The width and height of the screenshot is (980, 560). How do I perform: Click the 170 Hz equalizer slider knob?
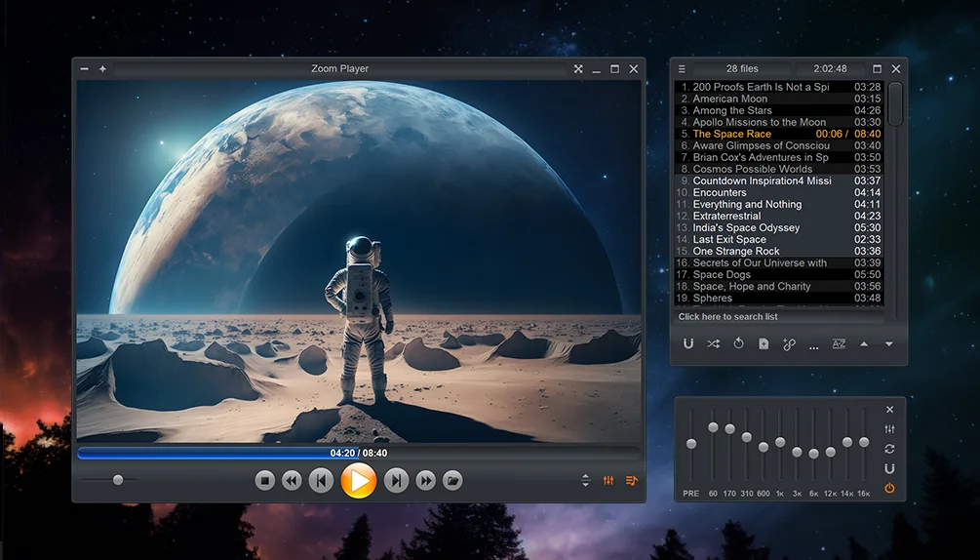coord(729,428)
